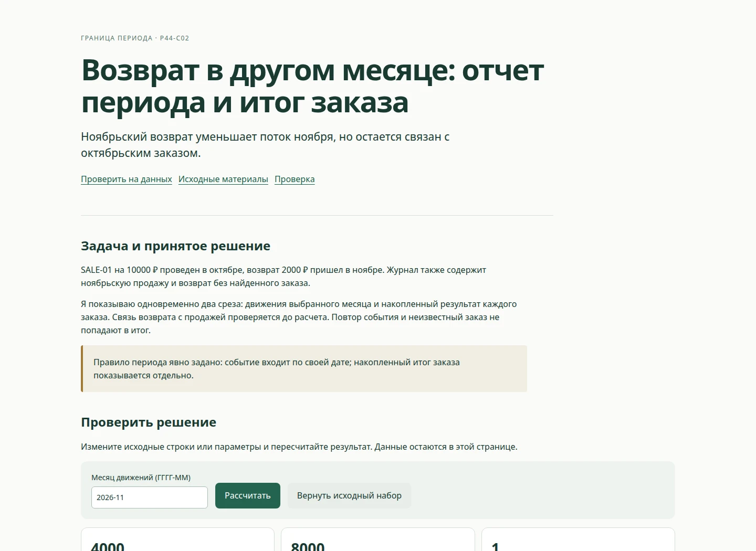This screenshot has width=756, height=551.
Task: Click the label "Месяц движений (ГГГГ-ММ)"
Action: click(x=141, y=478)
